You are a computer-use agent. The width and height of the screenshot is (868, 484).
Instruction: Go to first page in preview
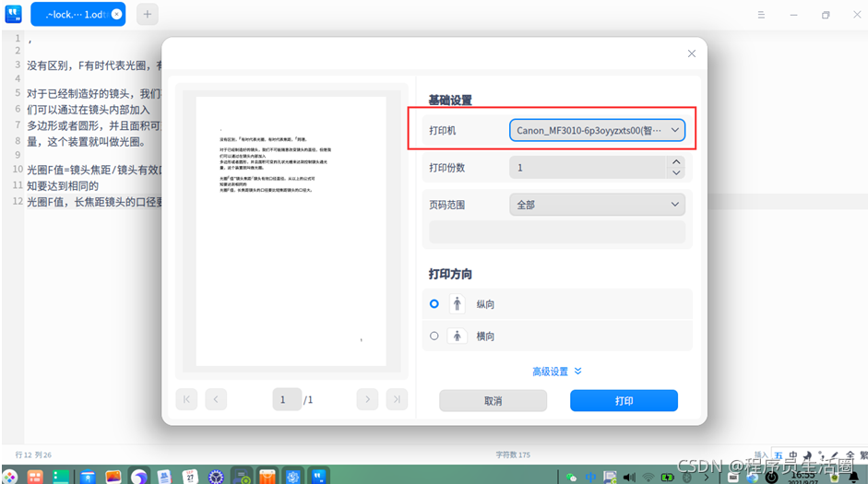tap(186, 399)
